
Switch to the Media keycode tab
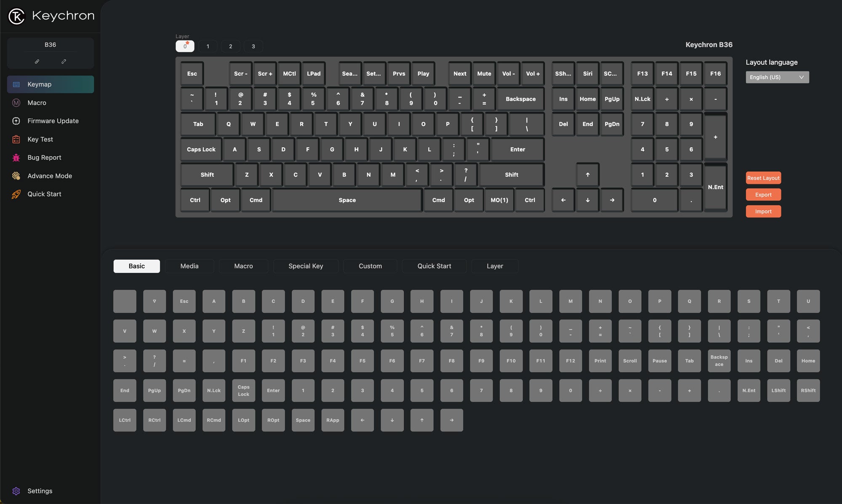tap(189, 266)
